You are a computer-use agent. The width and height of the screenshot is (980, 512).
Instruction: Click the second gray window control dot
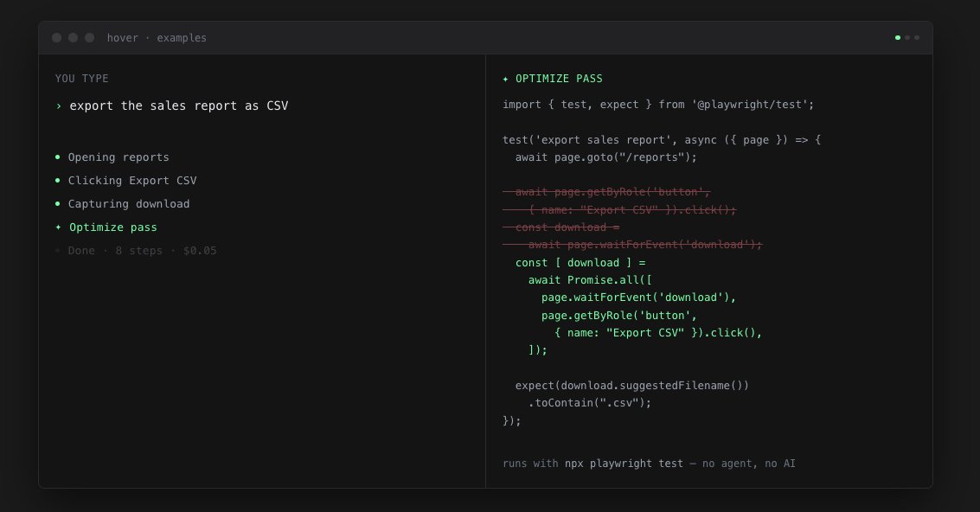tap(74, 37)
